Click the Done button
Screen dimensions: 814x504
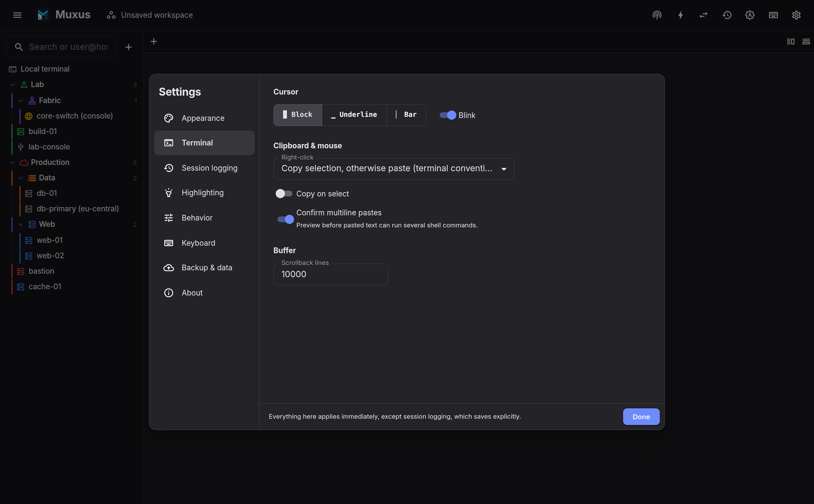(641, 417)
